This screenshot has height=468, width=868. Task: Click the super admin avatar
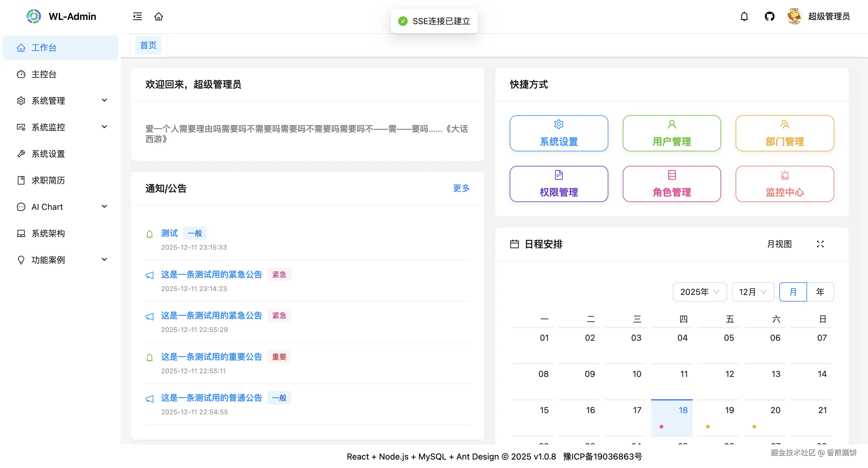[x=794, y=16]
